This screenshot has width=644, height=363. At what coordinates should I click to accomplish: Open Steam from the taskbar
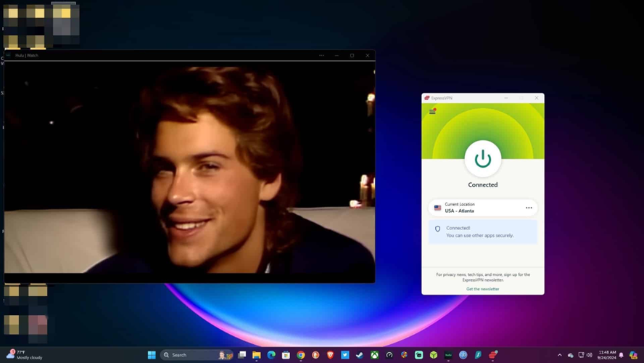tap(360, 355)
